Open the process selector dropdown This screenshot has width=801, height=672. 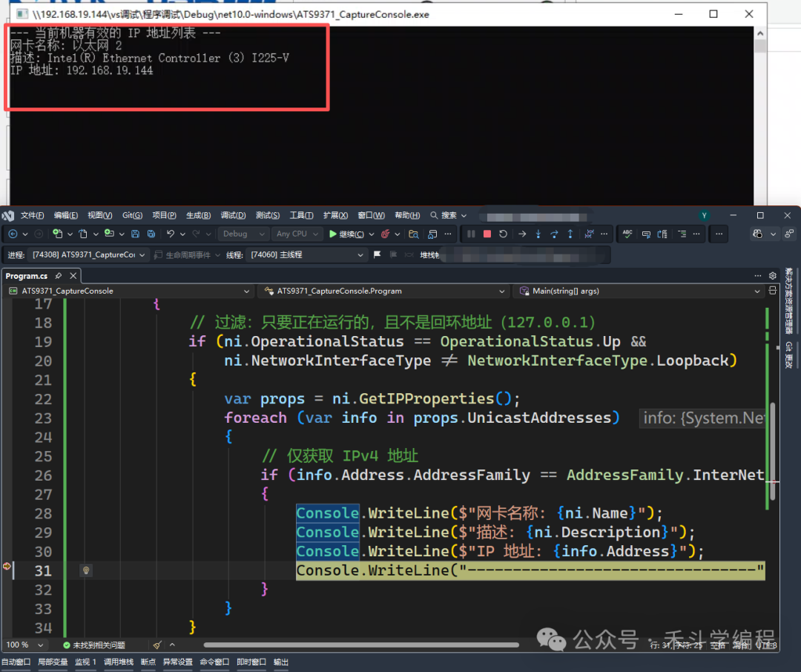click(88, 254)
